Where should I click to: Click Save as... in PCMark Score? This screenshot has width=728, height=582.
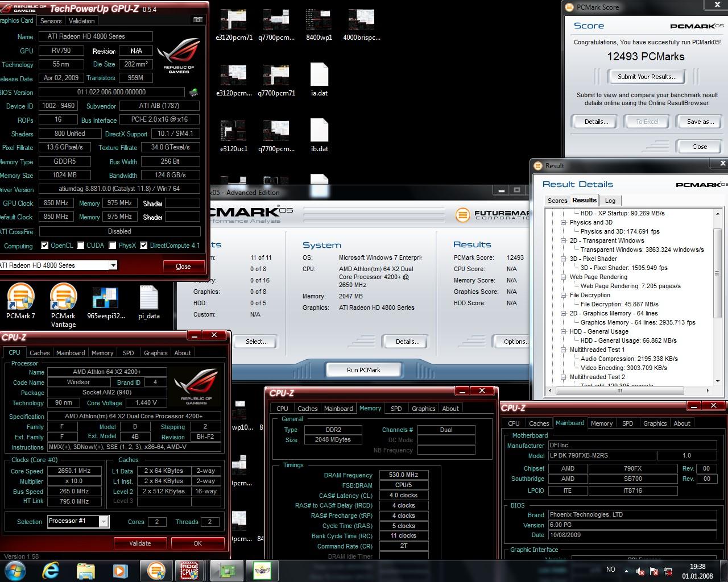click(701, 122)
